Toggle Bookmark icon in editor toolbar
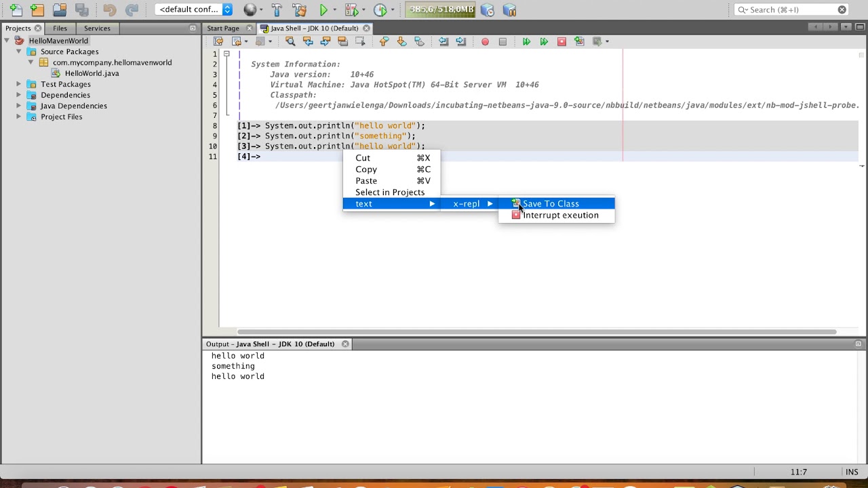The image size is (868, 488). pyautogui.click(x=419, y=41)
